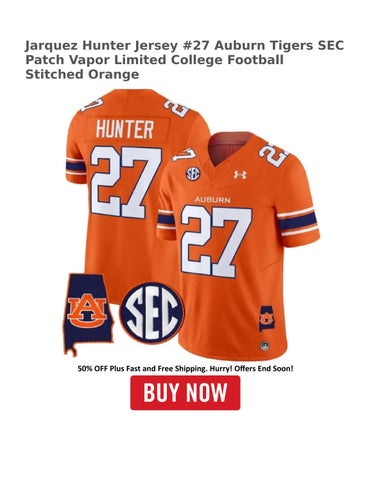Screen dimensions: 371x480
Task: Click the shoulder number on the back jersey
Action: [176, 107]
